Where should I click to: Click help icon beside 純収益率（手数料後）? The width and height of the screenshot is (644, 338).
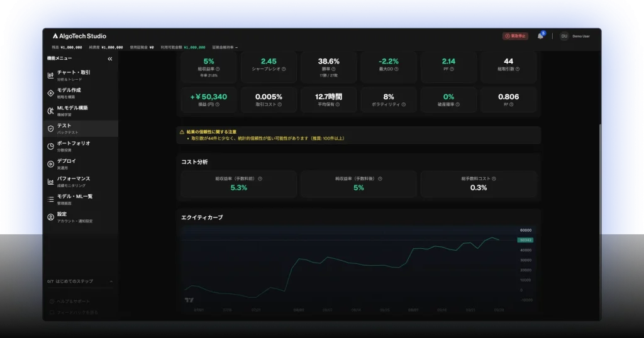[380, 179]
